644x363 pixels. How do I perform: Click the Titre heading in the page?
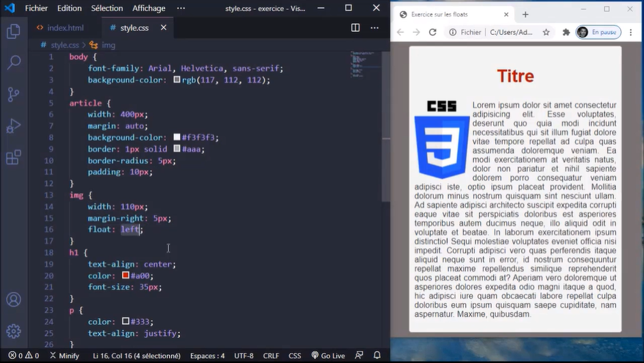[516, 76]
